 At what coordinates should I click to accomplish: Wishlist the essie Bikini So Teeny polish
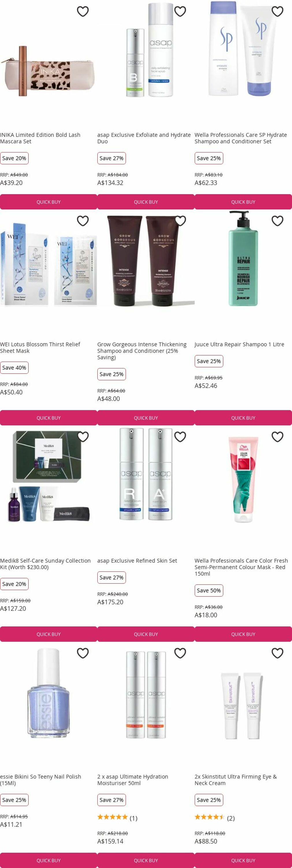[x=83, y=653]
